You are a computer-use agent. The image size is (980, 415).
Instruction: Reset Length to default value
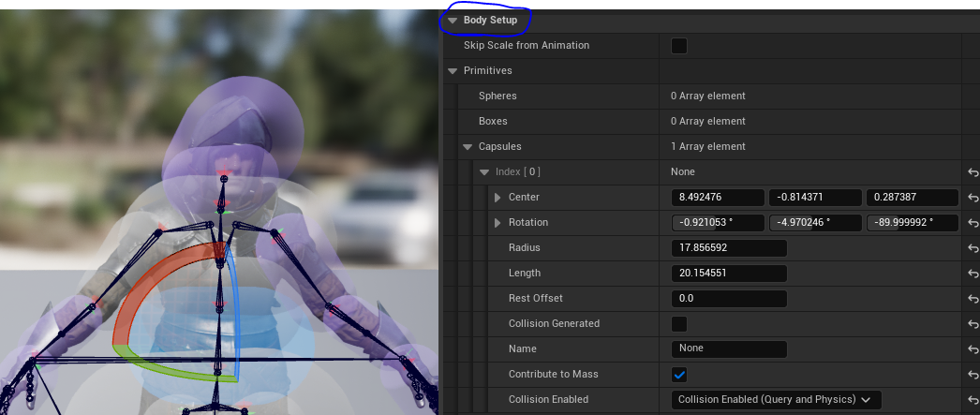click(973, 274)
